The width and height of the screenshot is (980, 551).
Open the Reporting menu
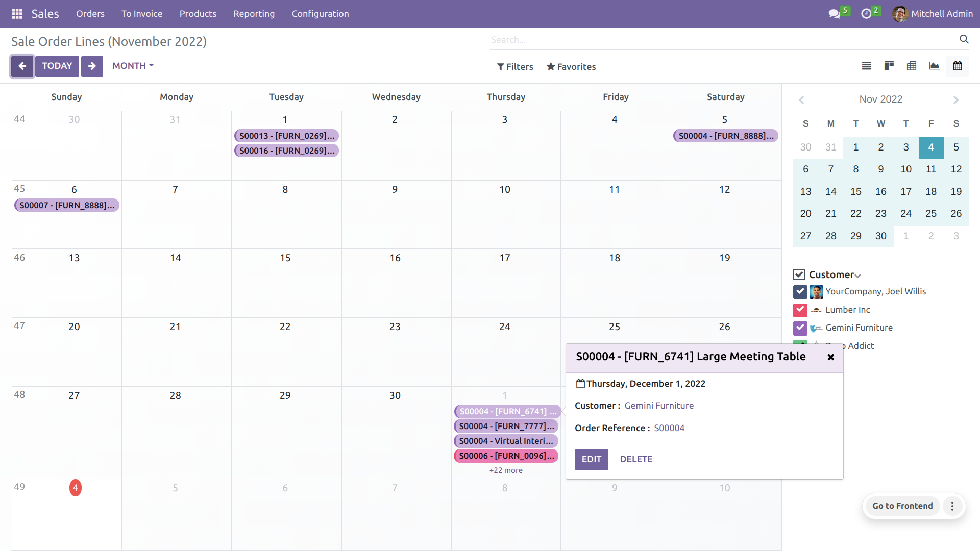tap(254, 14)
